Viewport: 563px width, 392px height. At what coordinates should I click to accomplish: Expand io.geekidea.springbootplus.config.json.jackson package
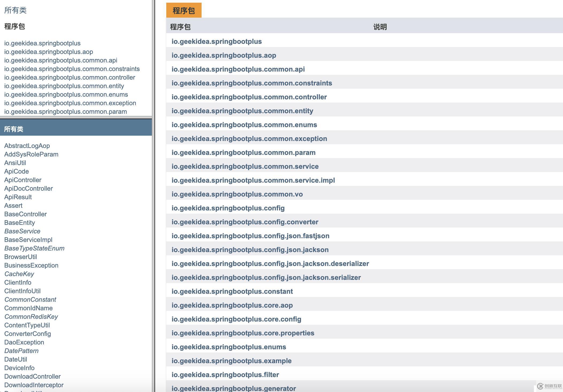(250, 250)
